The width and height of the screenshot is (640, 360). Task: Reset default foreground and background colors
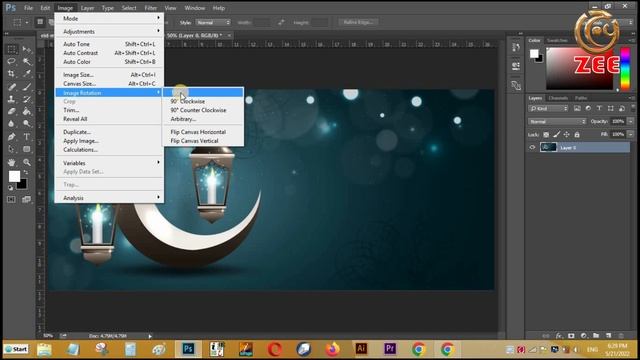pos(10,188)
